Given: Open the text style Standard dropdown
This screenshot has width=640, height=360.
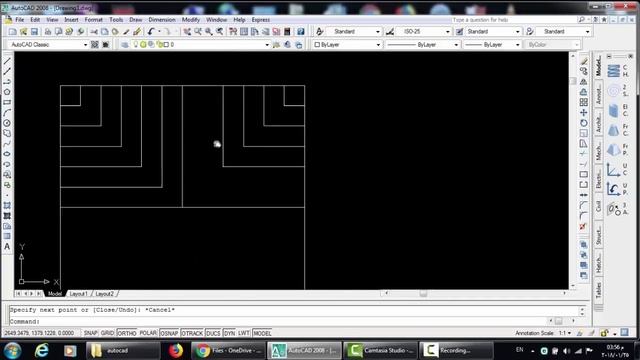Looking at the screenshot, I should pyautogui.click(x=355, y=31).
